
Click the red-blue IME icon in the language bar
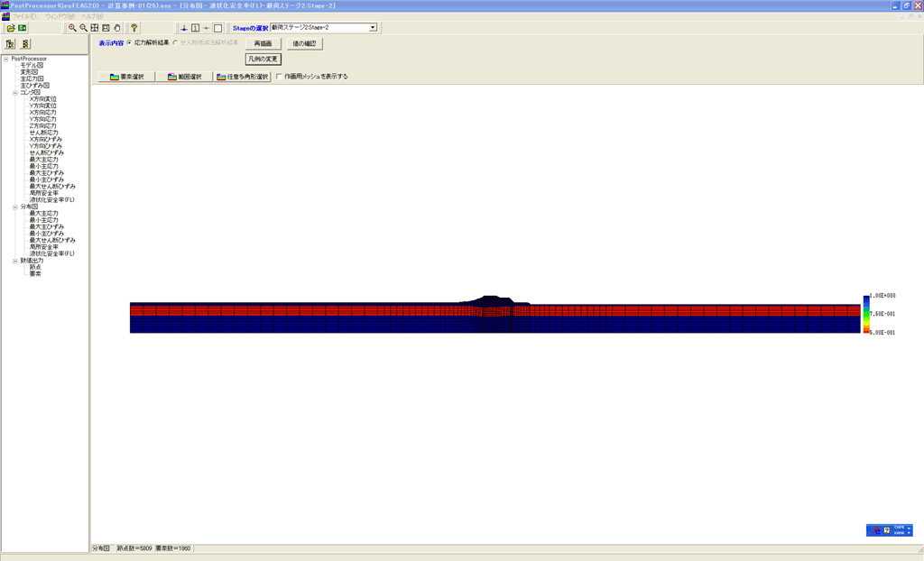click(876, 530)
